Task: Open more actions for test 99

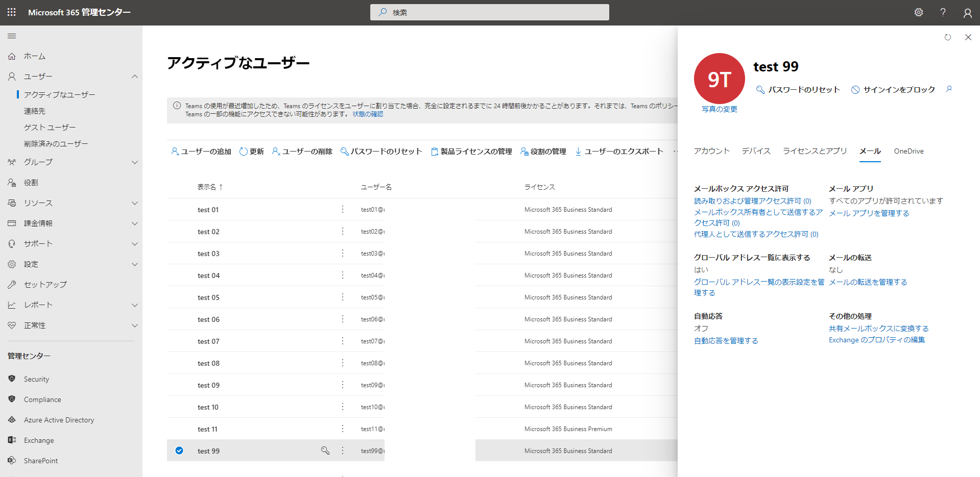Action: point(343,450)
